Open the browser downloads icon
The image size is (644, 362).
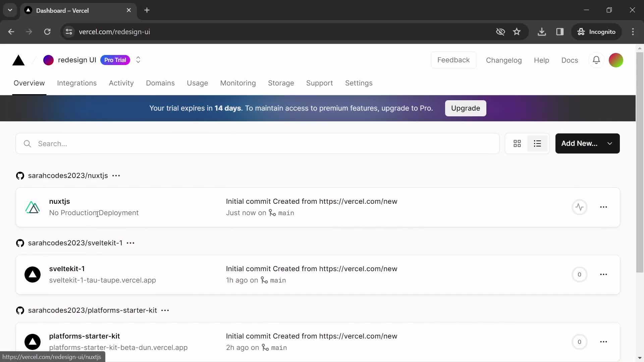click(542, 32)
